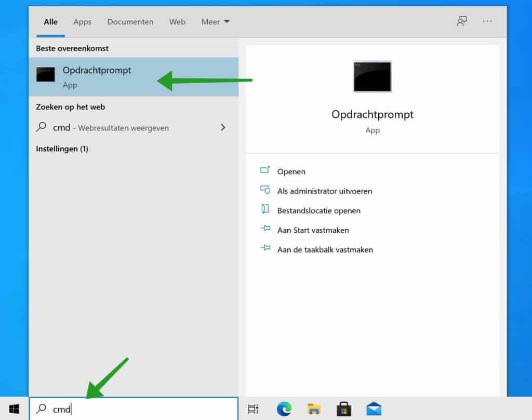Open the Microsoft Store from the taskbar

pyautogui.click(x=344, y=409)
